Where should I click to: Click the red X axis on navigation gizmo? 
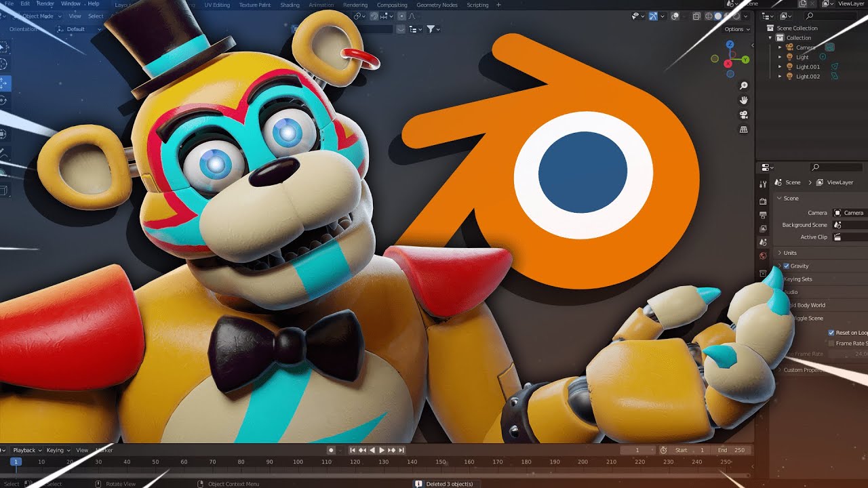pos(728,64)
